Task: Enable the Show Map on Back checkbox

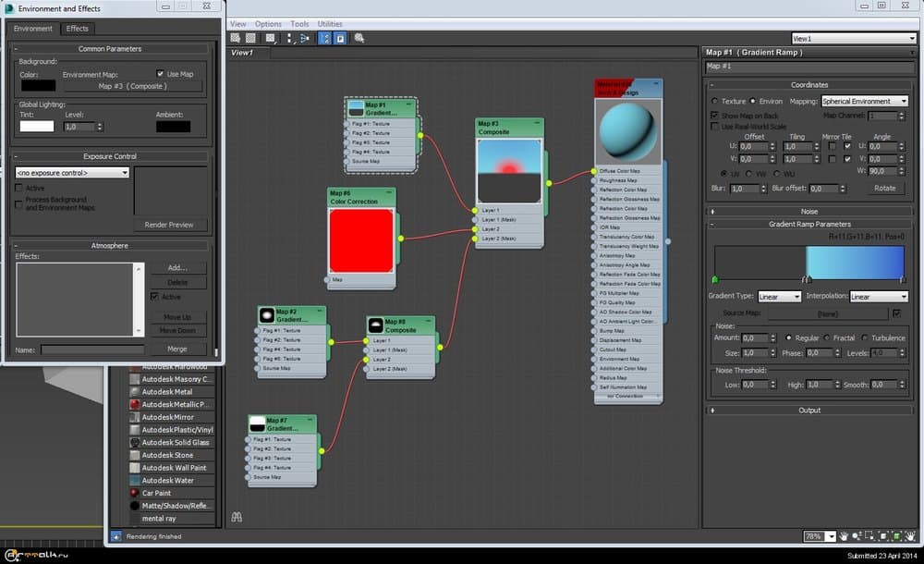Action: click(713, 116)
